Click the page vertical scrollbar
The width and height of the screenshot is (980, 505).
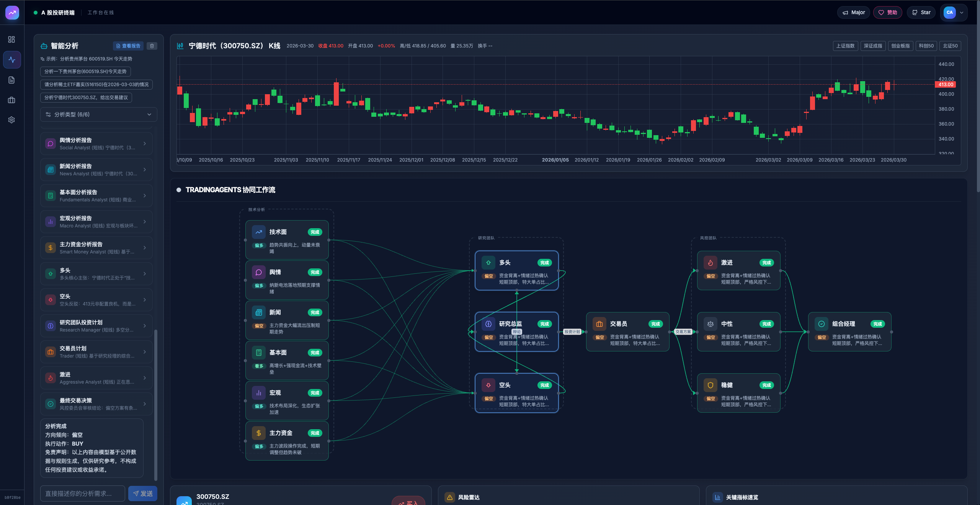click(978, 96)
